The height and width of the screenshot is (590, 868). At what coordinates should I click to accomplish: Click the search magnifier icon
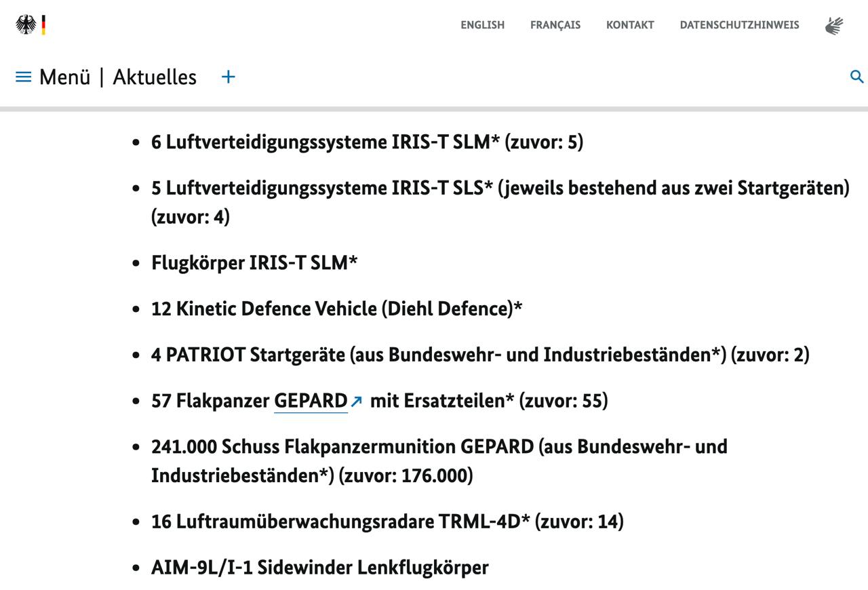pyautogui.click(x=856, y=77)
